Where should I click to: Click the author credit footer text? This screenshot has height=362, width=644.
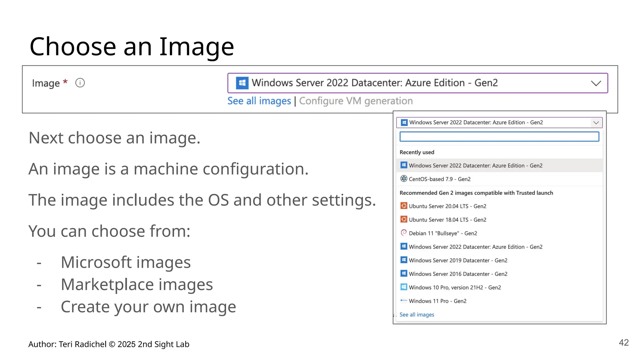pyautogui.click(x=109, y=344)
